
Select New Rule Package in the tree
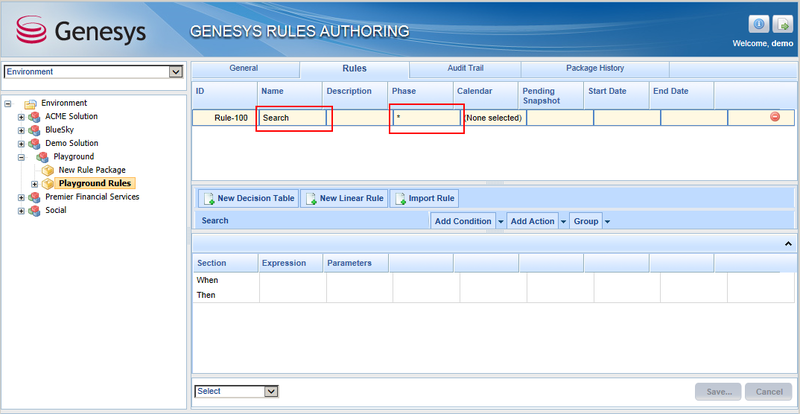(92, 170)
